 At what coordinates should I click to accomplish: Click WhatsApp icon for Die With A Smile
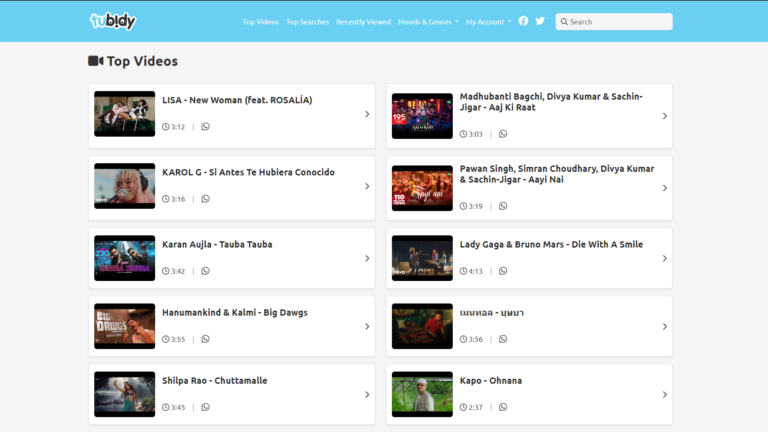(x=503, y=271)
